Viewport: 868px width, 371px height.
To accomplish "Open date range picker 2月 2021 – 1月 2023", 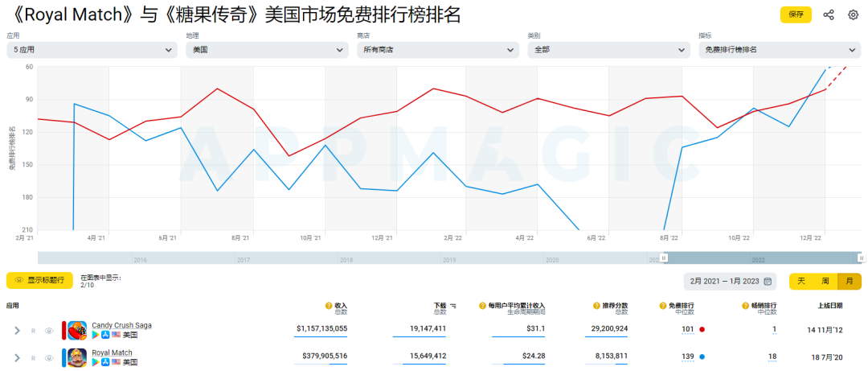I will pyautogui.click(x=730, y=281).
